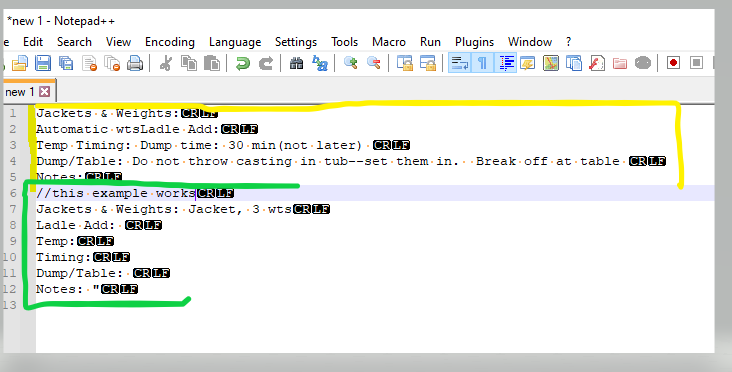Open the Tools menu

[345, 42]
